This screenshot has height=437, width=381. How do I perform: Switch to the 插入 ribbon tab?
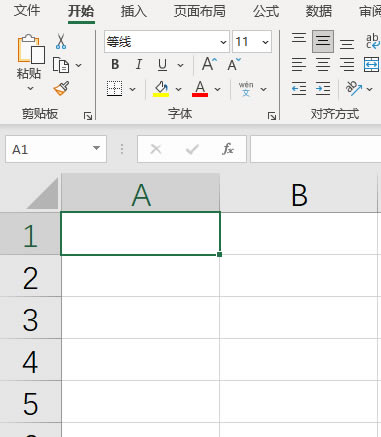(134, 11)
